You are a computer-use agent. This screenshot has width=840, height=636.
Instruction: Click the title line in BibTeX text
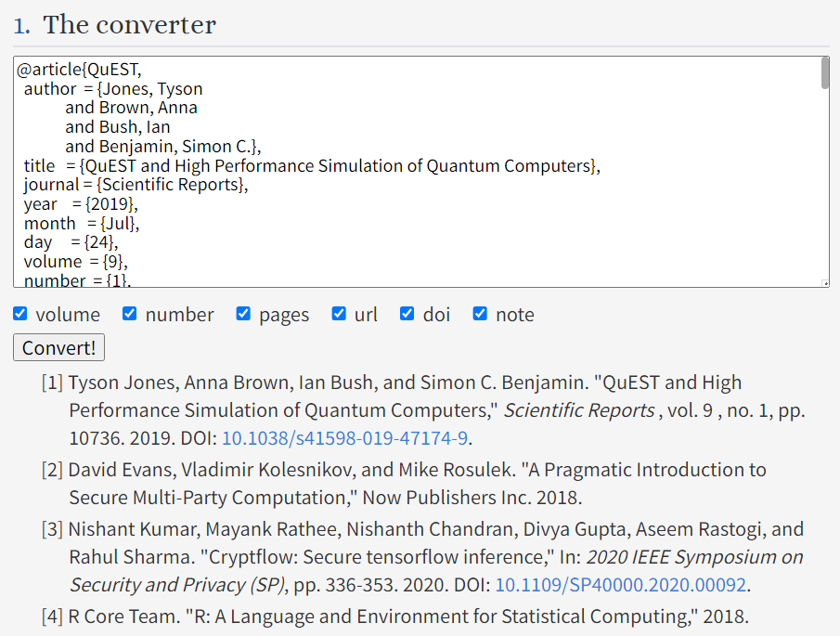point(312,165)
